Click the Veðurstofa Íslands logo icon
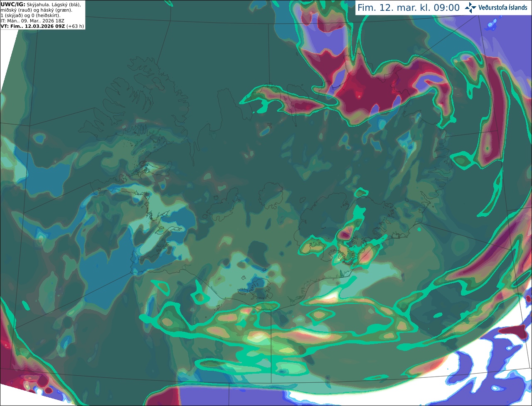The image size is (532, 406). 470,7
